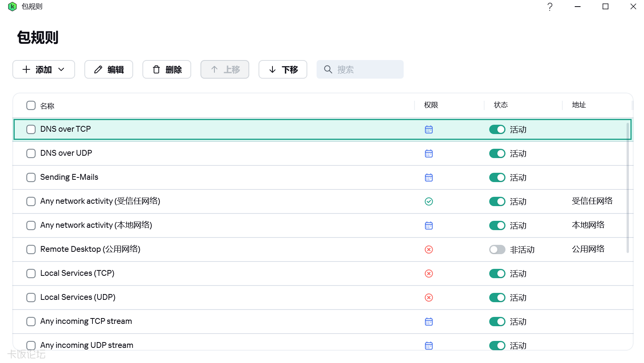
Task: Select the Local Services (UDP) rule name
Action: (x=78, y=297)
